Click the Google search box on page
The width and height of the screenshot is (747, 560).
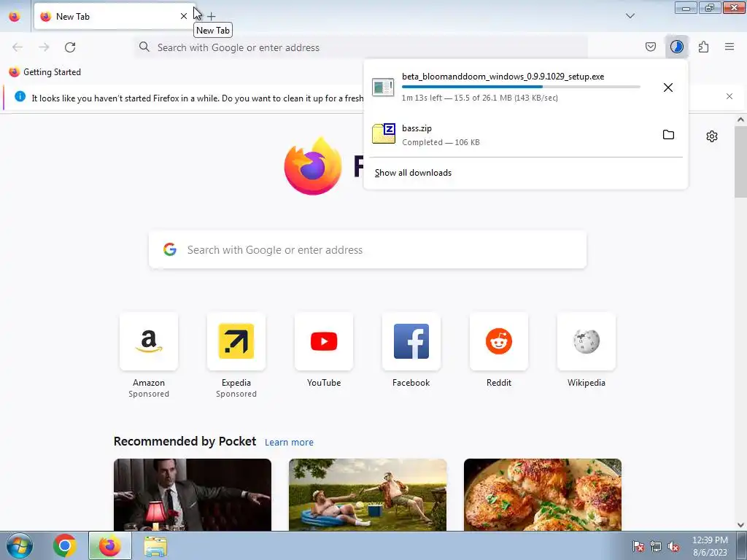[x=368, y=249]
